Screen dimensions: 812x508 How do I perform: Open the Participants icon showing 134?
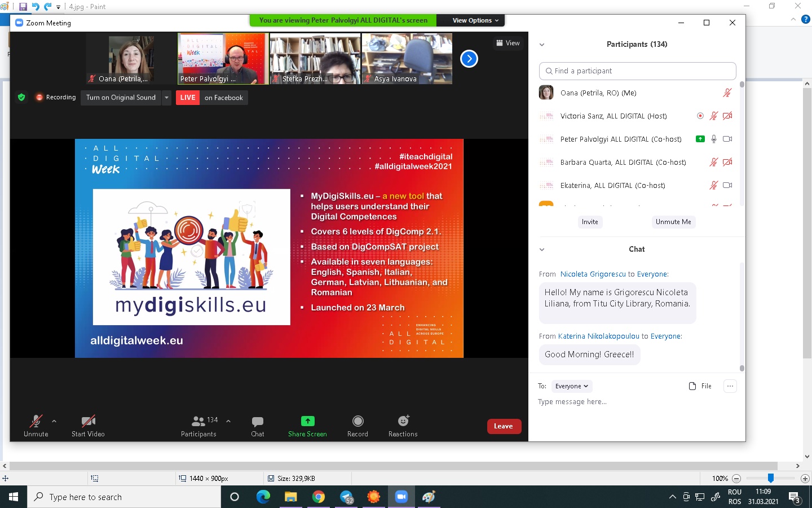coord(198,421)
